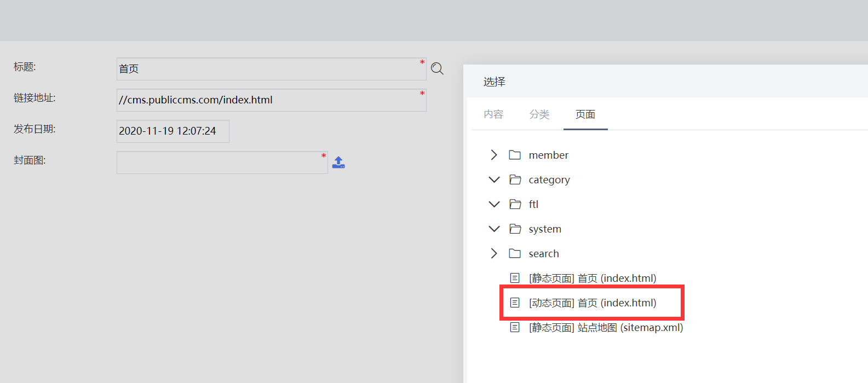
Task: Click the ftl folder icon
Action: click(x=515, y=204)
